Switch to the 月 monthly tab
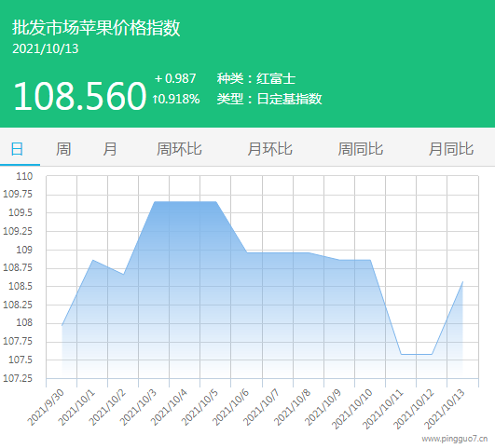 click(x=110, y=149)
